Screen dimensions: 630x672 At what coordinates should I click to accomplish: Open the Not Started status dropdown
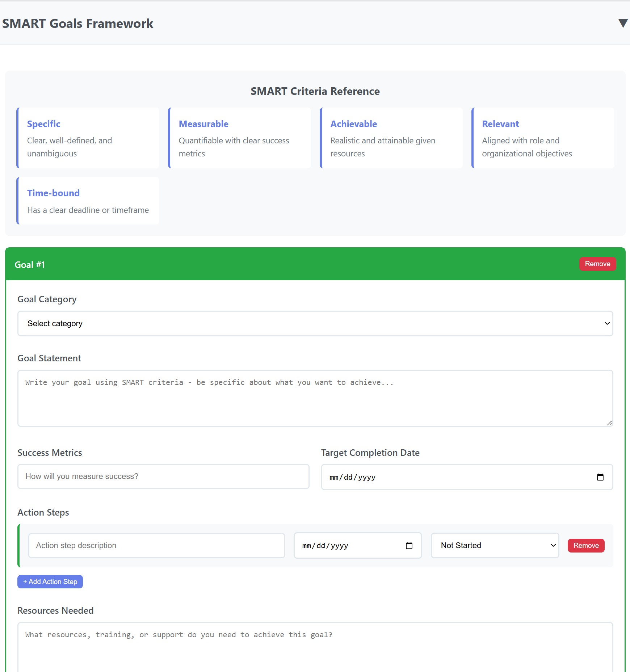point(495,545)
